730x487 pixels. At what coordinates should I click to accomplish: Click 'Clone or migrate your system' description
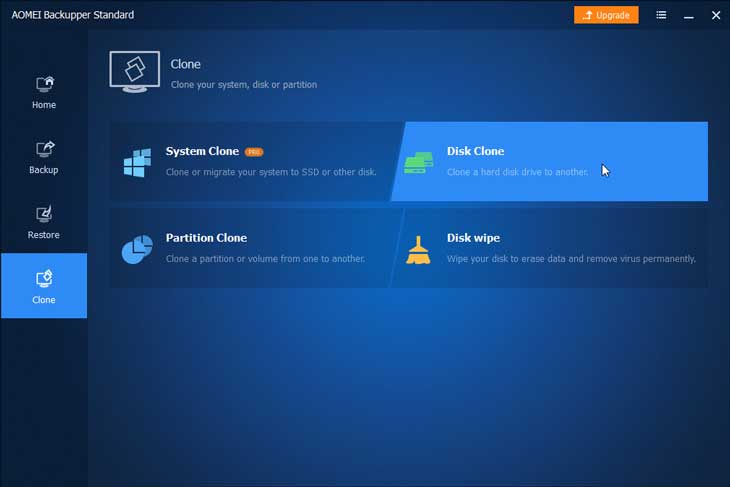pos(271,172)
